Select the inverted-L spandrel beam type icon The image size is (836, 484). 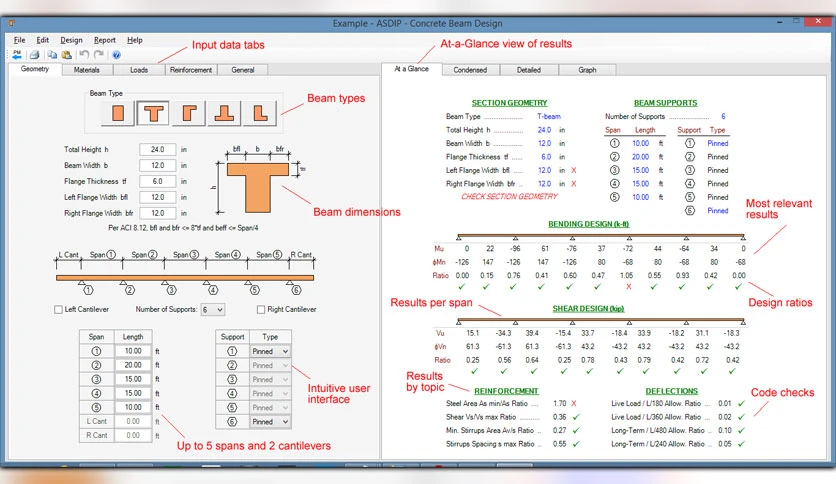pyautogui.click(x=189, y=113)
